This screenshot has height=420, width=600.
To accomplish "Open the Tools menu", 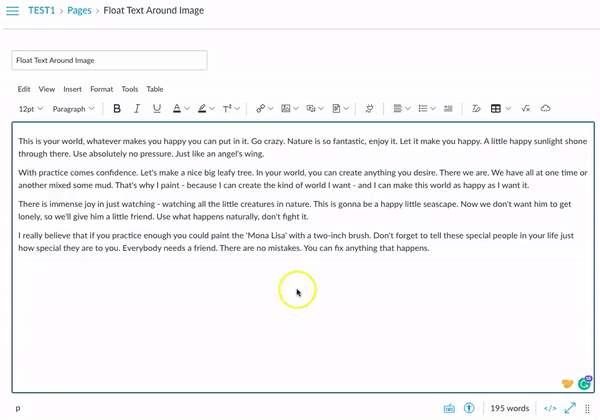I will click(130, 89).
